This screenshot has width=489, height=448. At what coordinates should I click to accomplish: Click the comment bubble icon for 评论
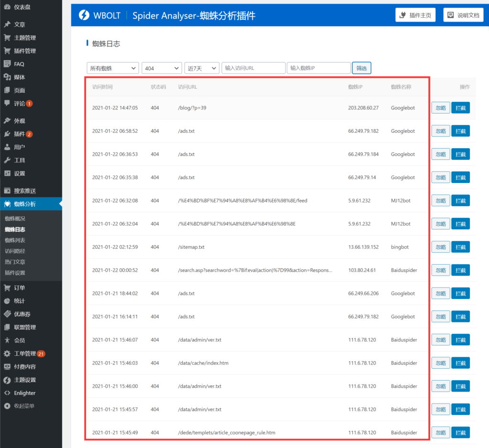7,103
